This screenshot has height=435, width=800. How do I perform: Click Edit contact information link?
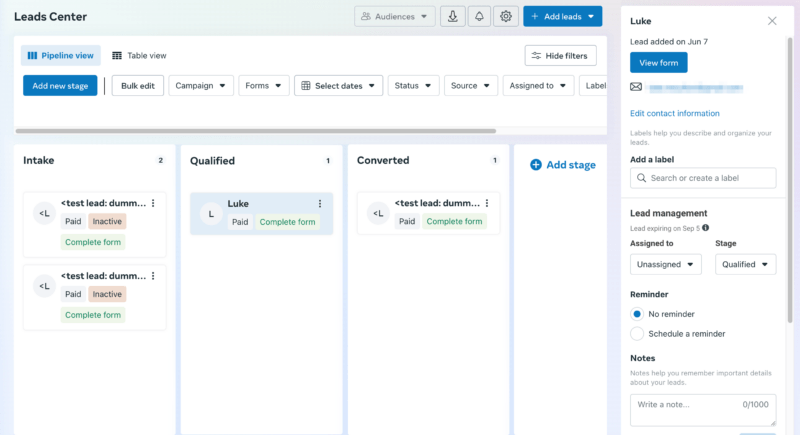[674, 114]
